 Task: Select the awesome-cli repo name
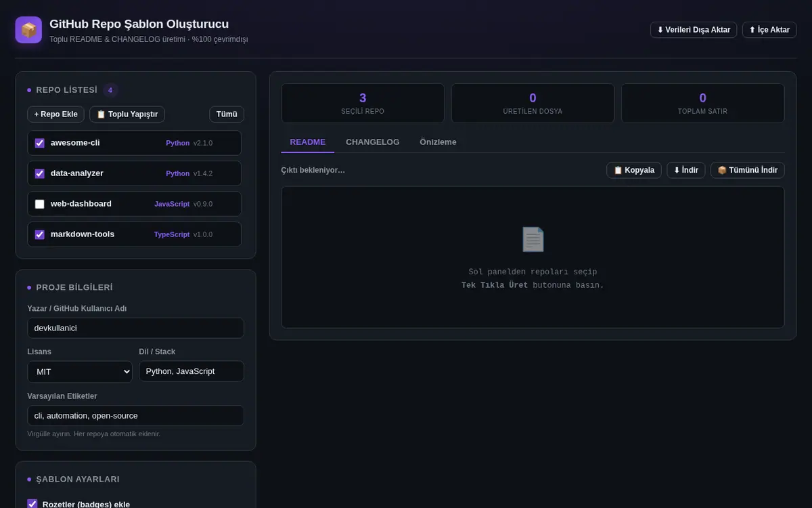(x=75, y=143)
